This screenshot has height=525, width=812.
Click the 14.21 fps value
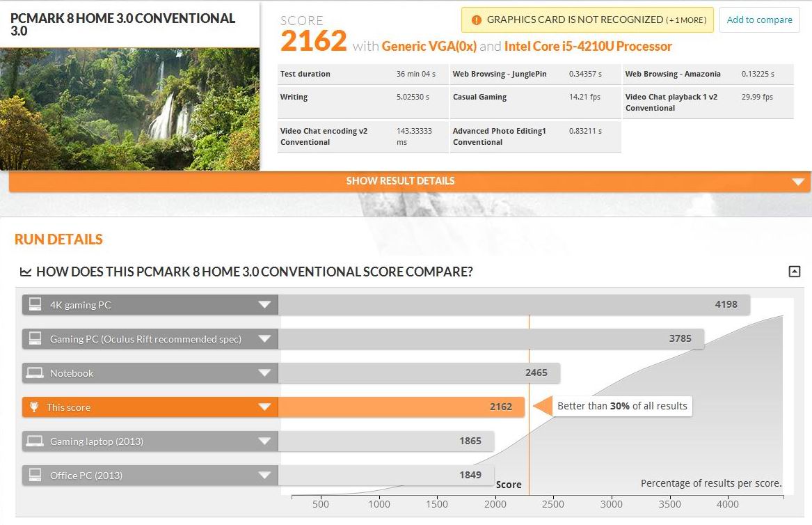(x=584, y=97)
